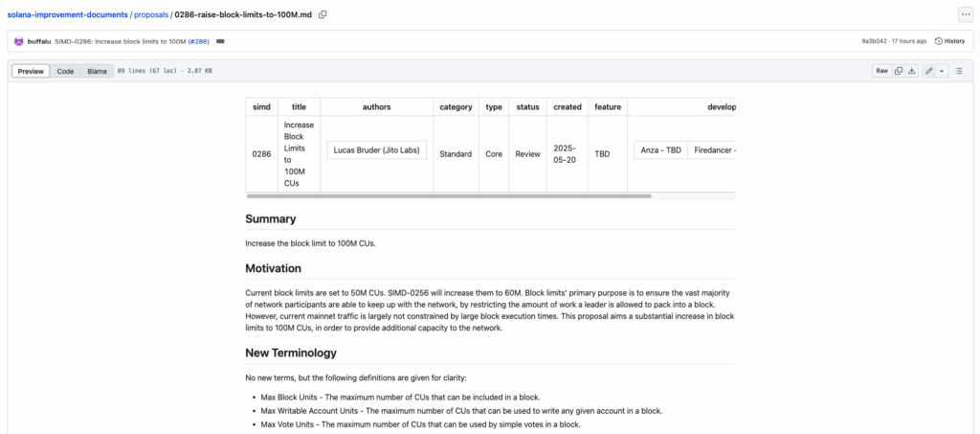This screenshot has height=434, width=980.
Task: Open pull request #286 link
Action: click(201, 41)
